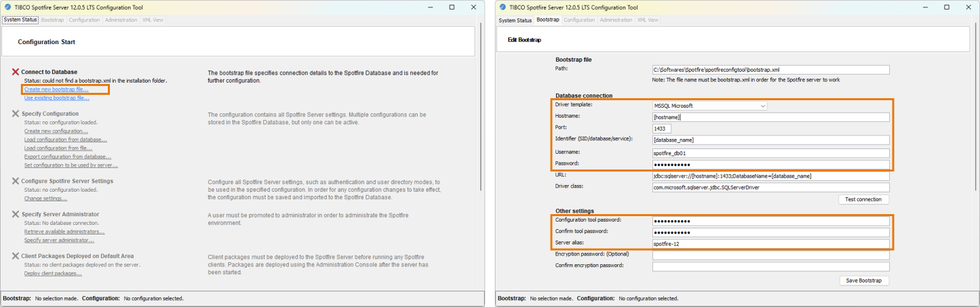Image resolution: width=980 pixels, height=307 pixels.
Task: Click the X icon beside Specify Server Administrator
Action: point(15,214)
